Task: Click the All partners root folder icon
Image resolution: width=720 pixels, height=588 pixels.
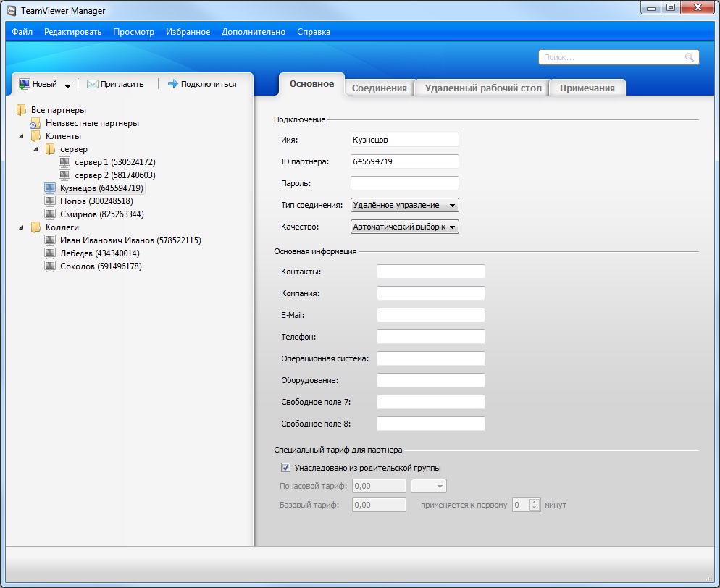Action: (x=21, y=109)
